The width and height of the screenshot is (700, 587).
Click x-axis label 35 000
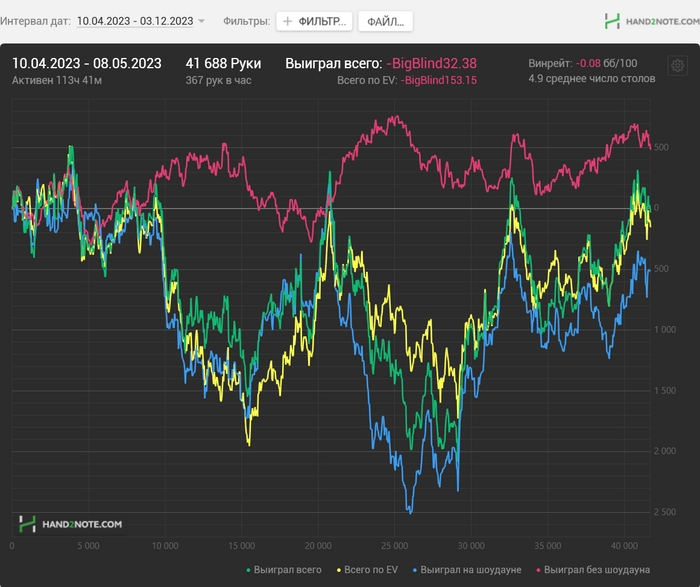548,545
